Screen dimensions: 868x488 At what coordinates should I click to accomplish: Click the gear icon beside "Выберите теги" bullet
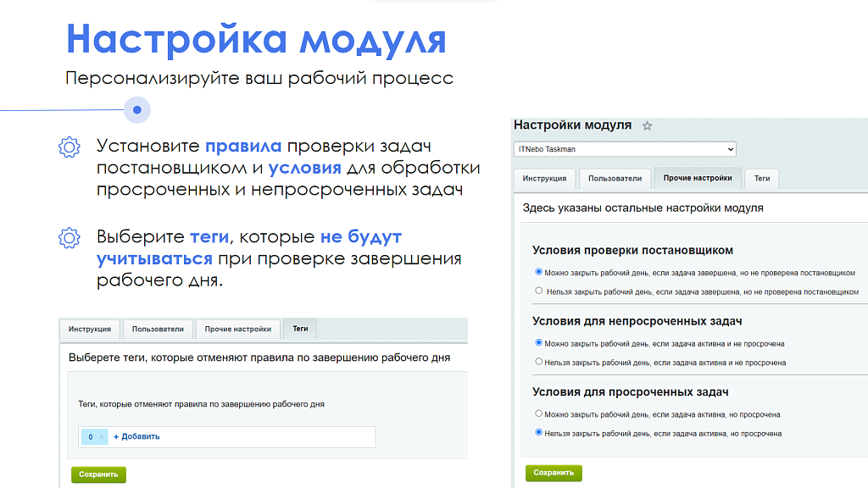click(x=69, y=240)
